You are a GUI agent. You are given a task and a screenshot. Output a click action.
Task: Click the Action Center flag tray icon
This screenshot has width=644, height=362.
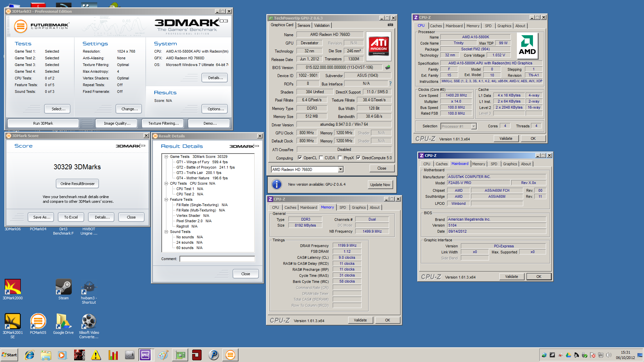[x=593, y=355]
